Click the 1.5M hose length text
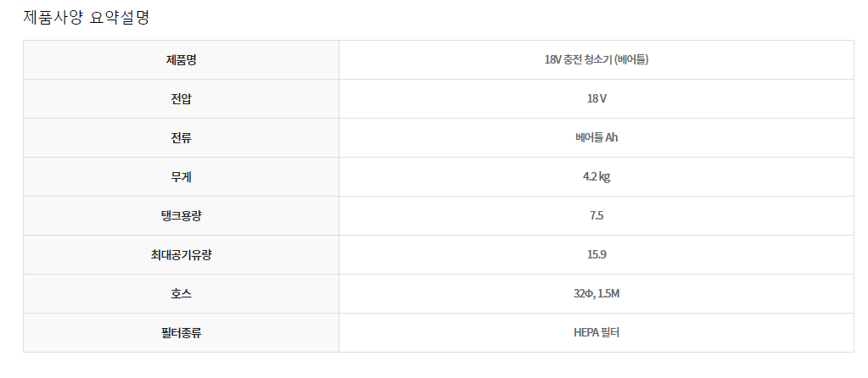Screen dimensions: 868x378 tap(608, 294)
